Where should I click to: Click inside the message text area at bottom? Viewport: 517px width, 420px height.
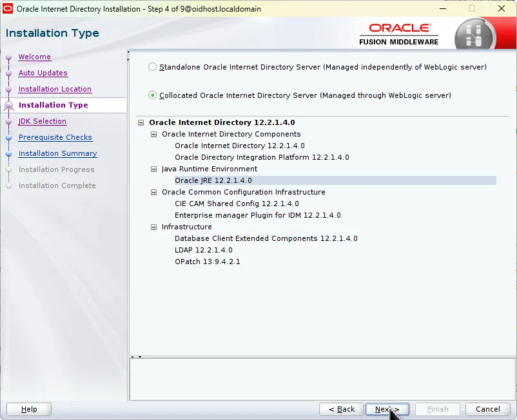pos(322,379)
